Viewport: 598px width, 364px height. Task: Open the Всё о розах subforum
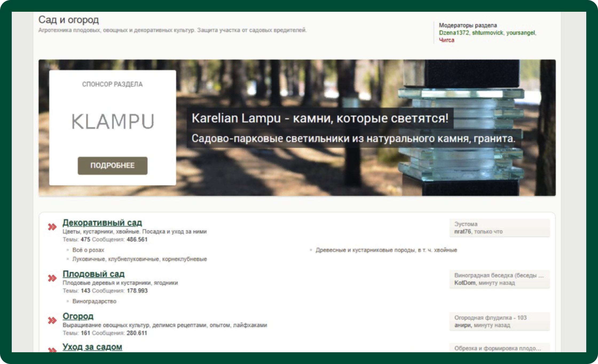(88, 250)
